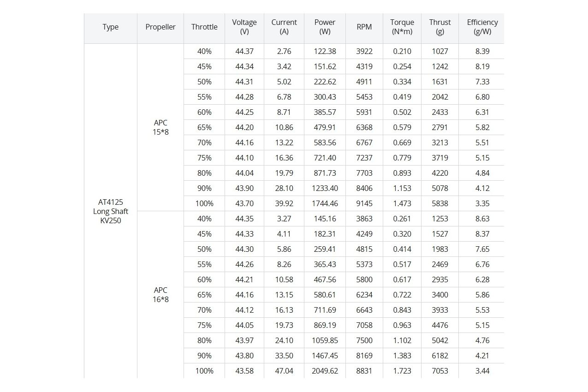
Task: Select the APC 16*8 propeller cell
Action: 160,295
